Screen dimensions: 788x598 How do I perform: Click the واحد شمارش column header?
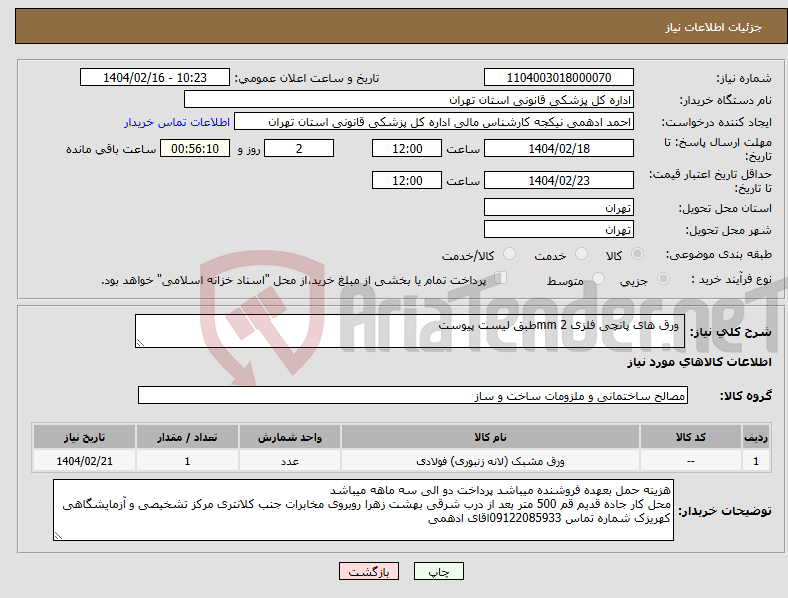click(290, 437)
